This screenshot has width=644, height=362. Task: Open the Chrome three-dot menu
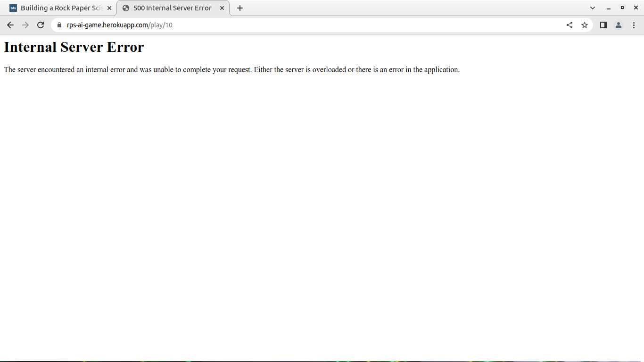634,25
